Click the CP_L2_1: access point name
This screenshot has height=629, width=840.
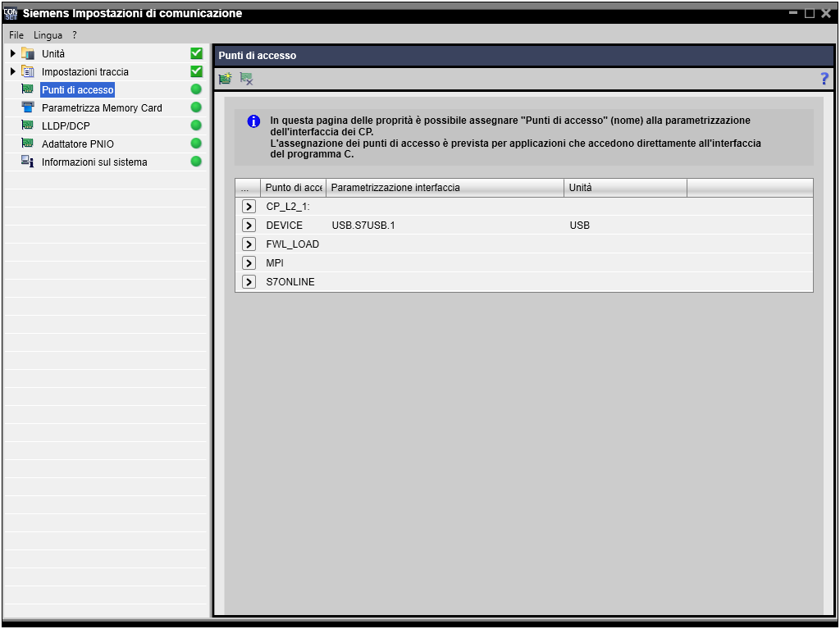pos(288,207)
